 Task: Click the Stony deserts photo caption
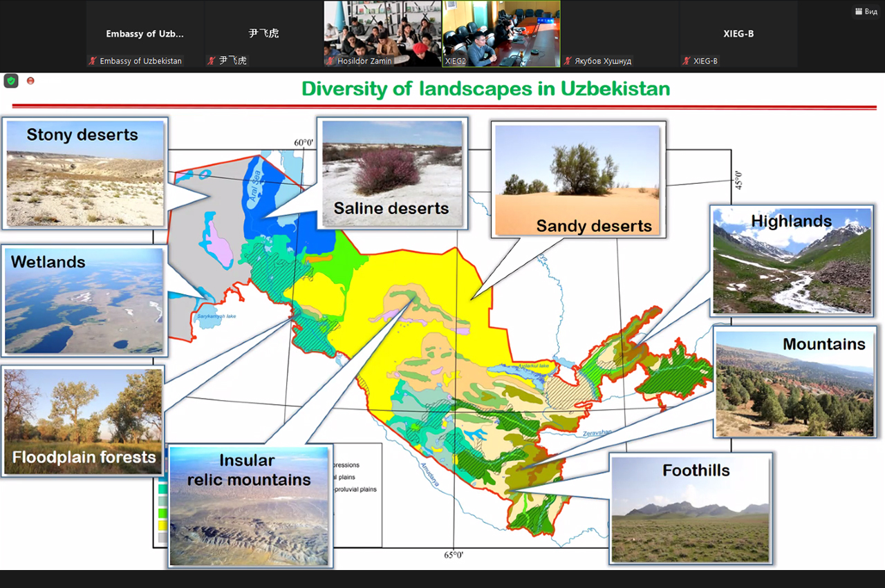point(82,135)
